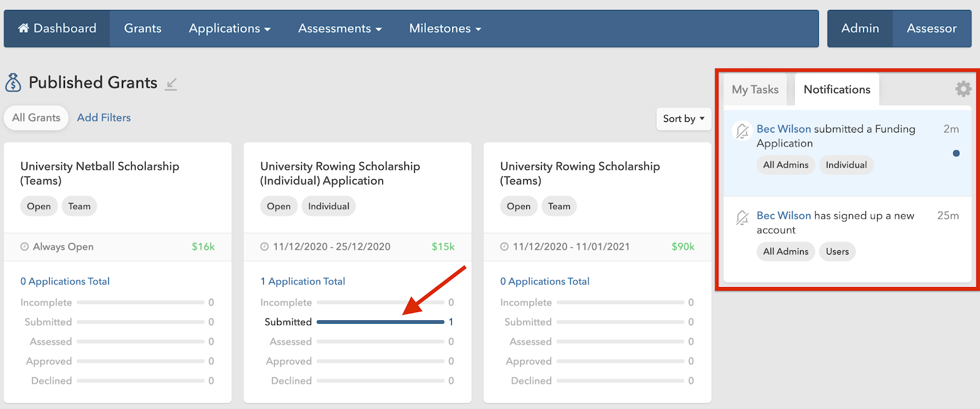980x409 pixels.
Task: Click the Submitted progress bar for Rowing Individual
Action: point(380,322)
